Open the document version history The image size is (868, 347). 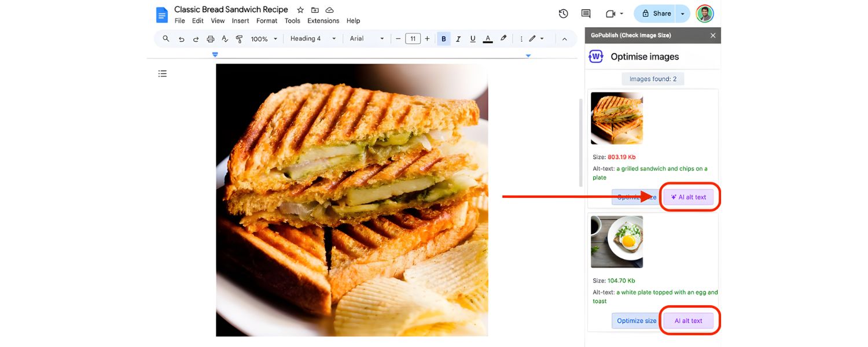coord(563,13)
